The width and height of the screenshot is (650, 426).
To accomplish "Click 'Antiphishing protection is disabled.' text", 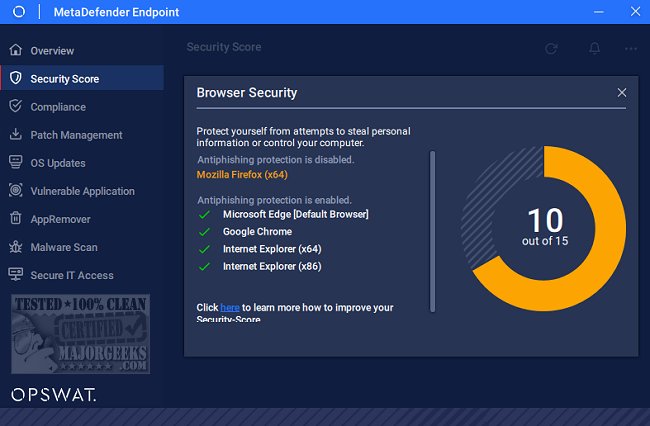I will click(x=276, y=160).
